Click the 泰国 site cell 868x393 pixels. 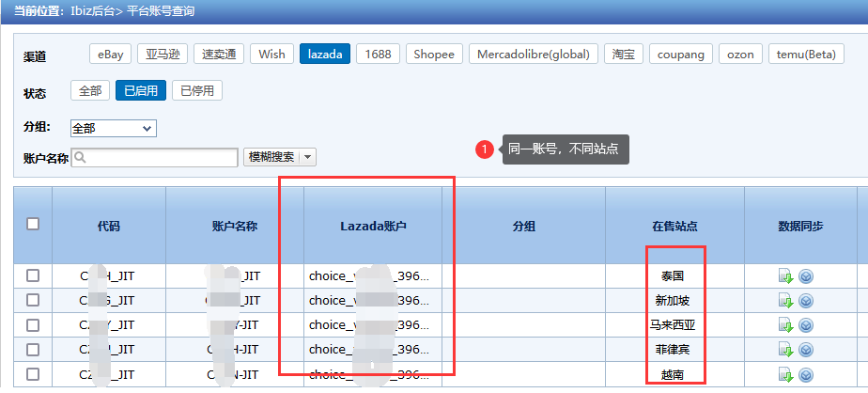pos(674,276)
